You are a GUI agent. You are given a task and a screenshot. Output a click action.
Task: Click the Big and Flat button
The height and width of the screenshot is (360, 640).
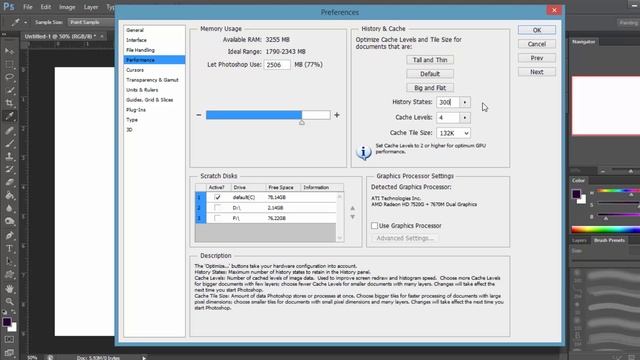430,88
